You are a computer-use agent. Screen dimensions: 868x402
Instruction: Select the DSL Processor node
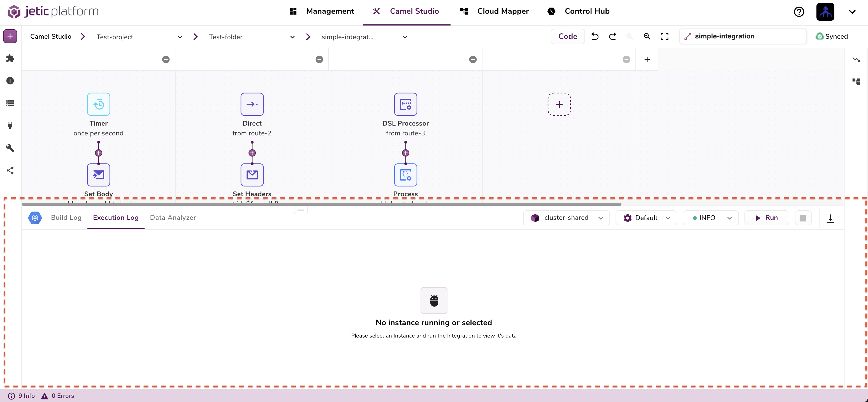[x=406, y=104]
